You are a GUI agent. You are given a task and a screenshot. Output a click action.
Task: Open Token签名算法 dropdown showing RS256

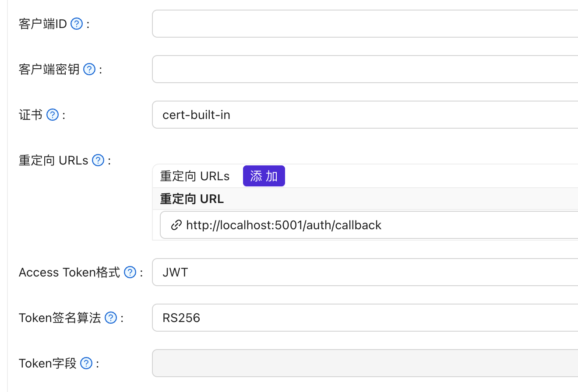tap(365, 318)
